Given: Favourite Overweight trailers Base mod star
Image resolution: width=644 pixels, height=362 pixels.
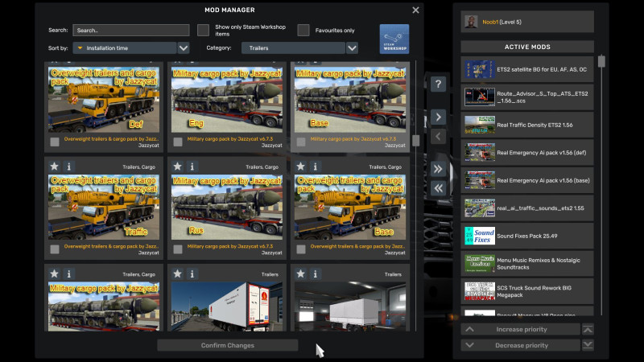Looking at the screenshot, I should (300, 167).
